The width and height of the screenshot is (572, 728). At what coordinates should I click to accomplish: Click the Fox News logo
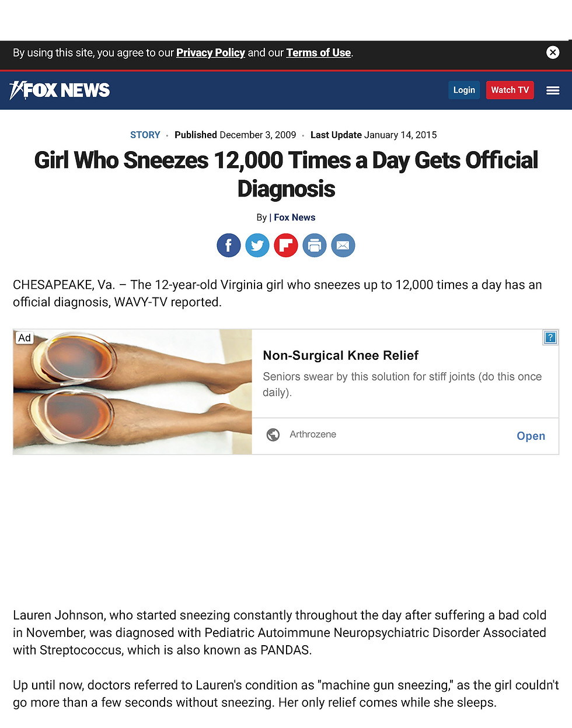click(60, 90)
